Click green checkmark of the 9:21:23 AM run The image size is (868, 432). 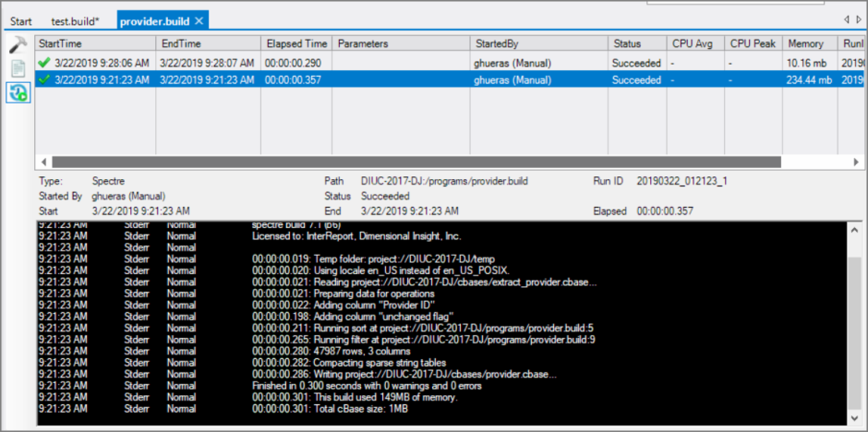pyautogui.click(x=44, y=80)
